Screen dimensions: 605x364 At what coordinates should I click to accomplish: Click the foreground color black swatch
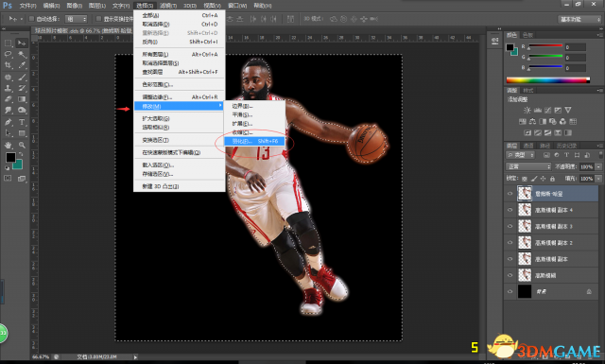point(10,157)
